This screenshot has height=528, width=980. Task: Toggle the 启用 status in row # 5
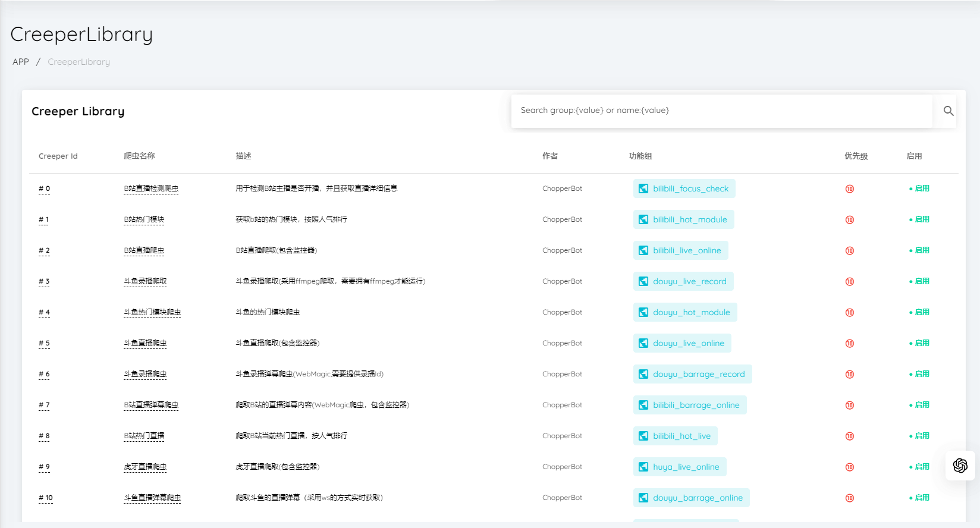tap(919, 343)
